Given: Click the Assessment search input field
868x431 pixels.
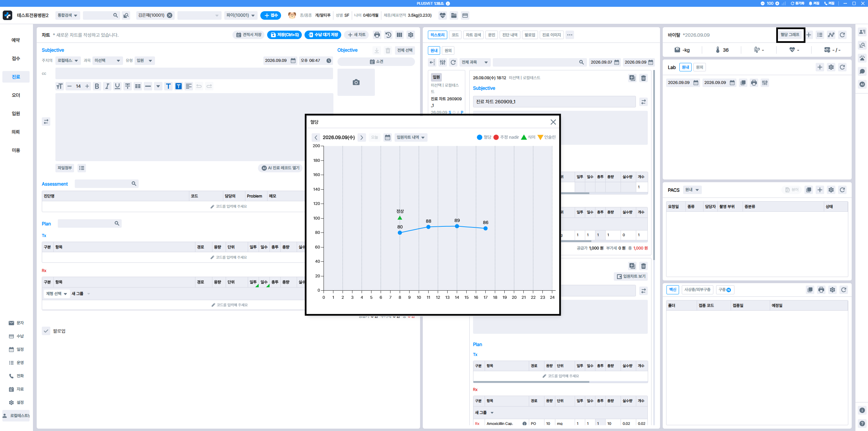Looking at the screenshot, I should click(x=106, y=184).
